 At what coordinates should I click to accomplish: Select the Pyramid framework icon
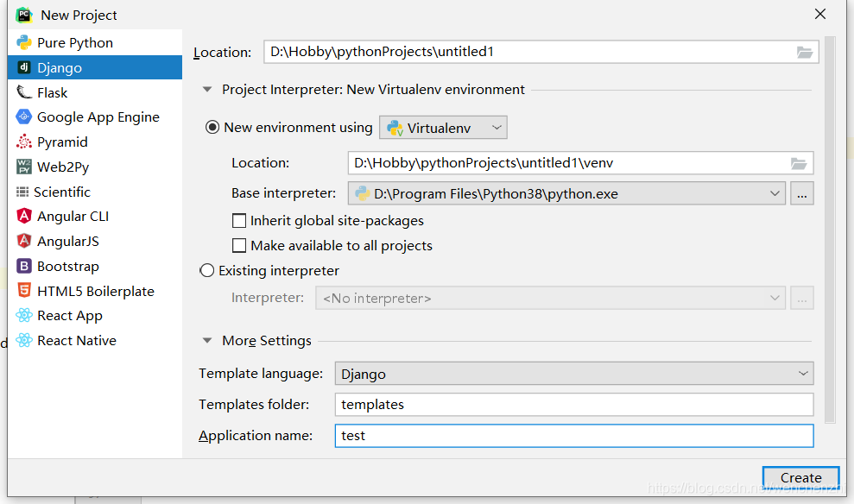click(24, 142)
